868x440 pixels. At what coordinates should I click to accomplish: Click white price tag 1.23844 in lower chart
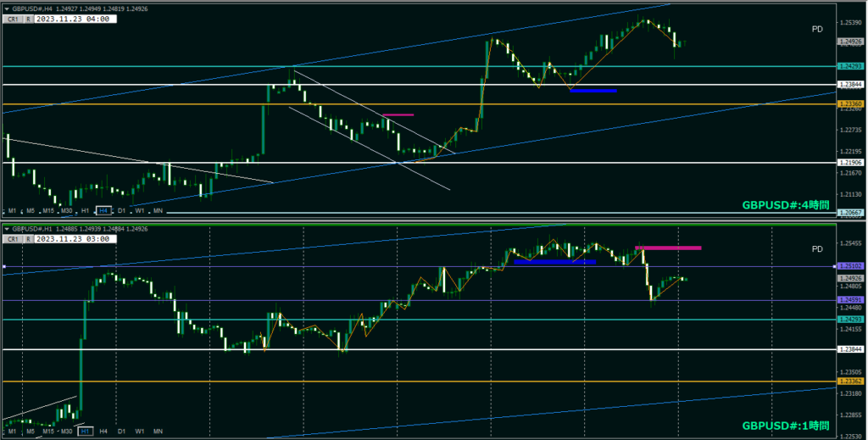tap(850, 349)
